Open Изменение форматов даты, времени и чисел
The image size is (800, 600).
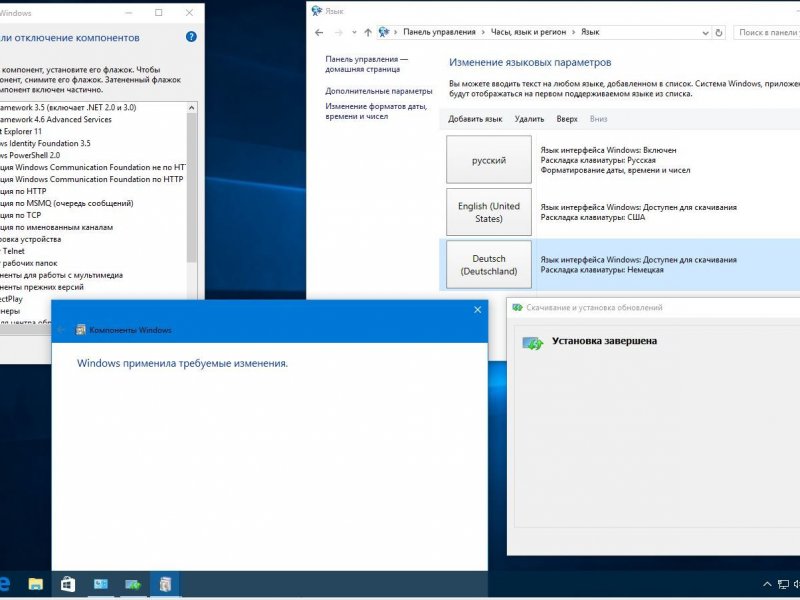pos(376,111)
